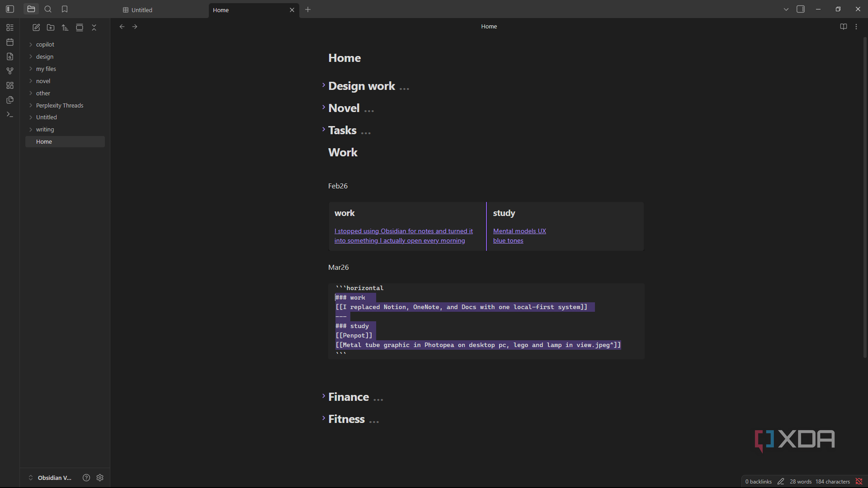This screenshot has width=868, height=488.
Task: Click the pencil editing mode status icon
Action: 781,481
